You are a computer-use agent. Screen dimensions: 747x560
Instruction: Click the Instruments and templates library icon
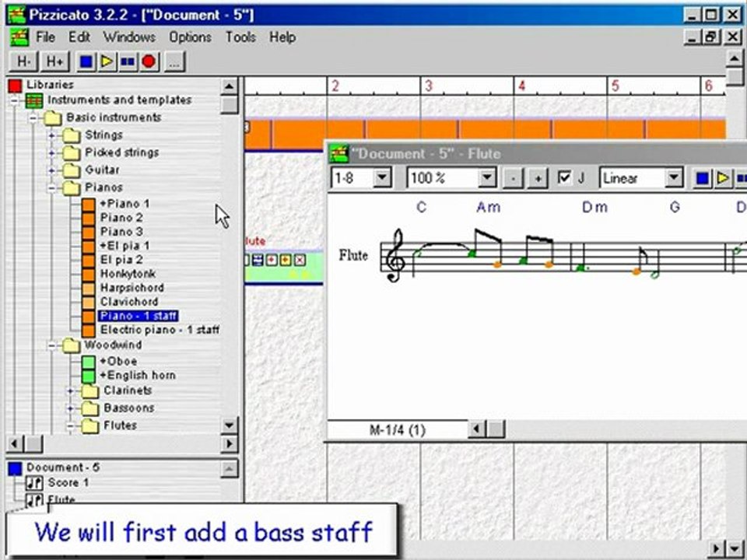[34, 101]
